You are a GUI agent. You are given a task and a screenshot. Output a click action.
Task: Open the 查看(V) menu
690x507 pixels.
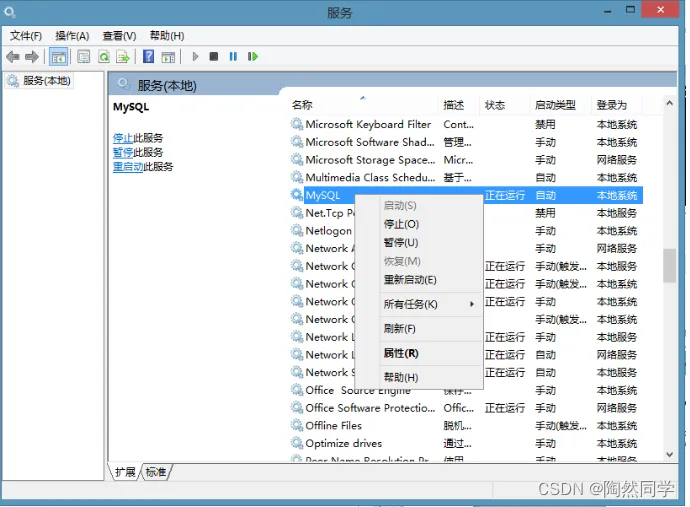(x=119, y=36)
